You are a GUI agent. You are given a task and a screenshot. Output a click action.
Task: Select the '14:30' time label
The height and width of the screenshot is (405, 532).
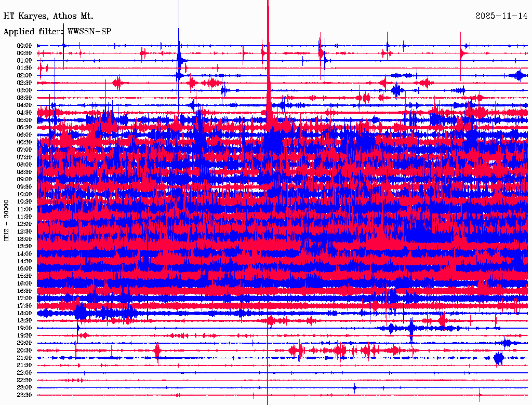[24, 262]
